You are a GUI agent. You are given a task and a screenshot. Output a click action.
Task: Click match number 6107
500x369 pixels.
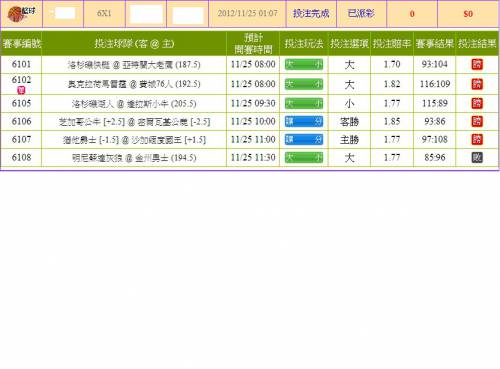[x=21, y=139]
